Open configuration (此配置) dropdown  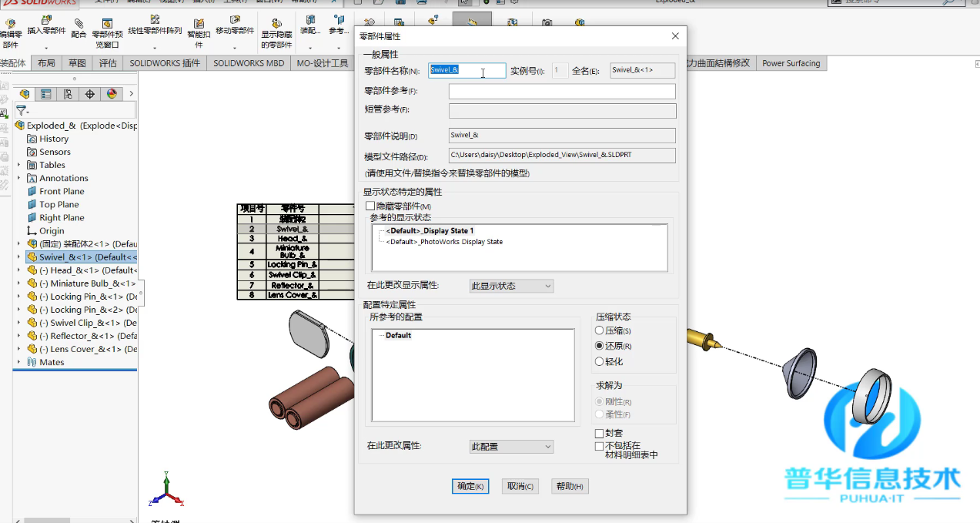[511, 447]
